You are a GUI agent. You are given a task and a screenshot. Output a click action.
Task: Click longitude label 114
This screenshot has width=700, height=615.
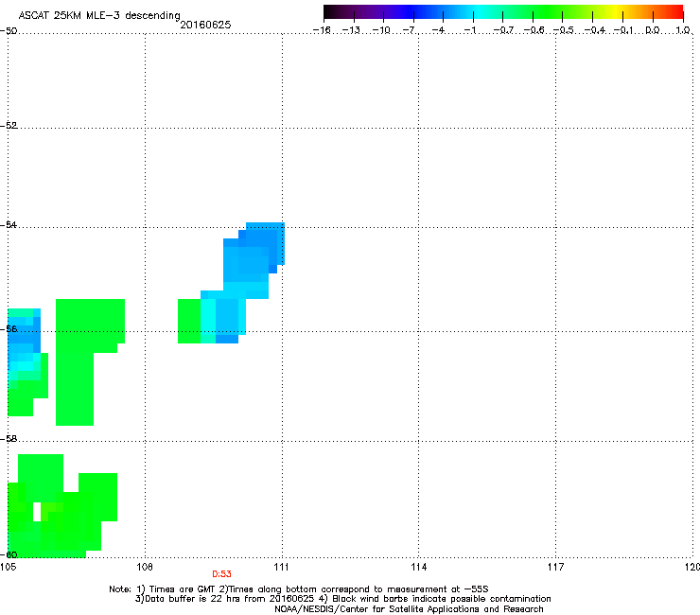point(419,567)
